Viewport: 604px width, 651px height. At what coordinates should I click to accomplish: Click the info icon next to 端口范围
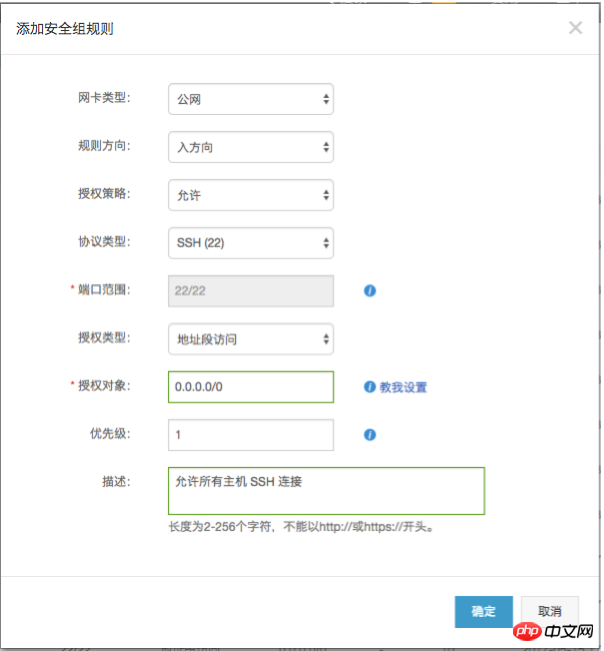[370, 291]
